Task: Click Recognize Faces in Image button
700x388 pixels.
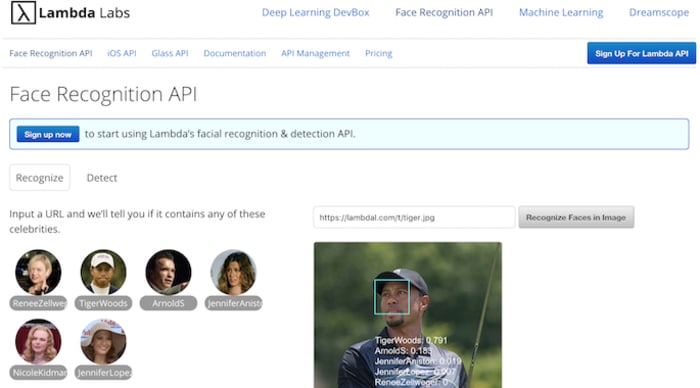Action: (x=576, y=217)
